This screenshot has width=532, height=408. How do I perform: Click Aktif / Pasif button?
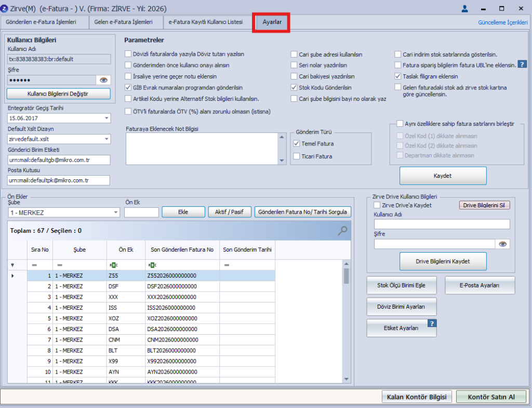coord(230,212)
